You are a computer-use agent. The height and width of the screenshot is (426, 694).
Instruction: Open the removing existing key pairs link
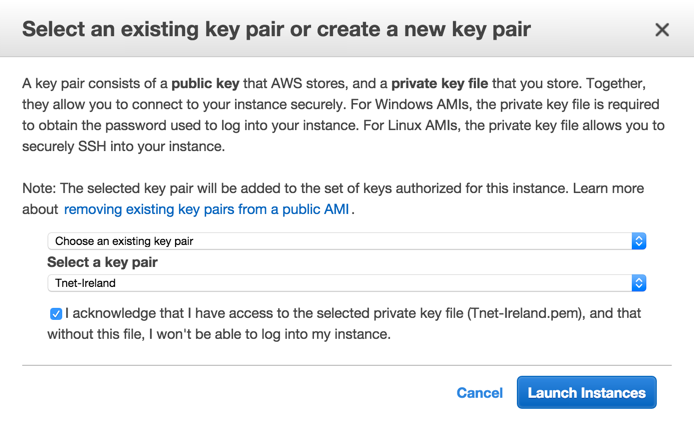pos(208,210)
